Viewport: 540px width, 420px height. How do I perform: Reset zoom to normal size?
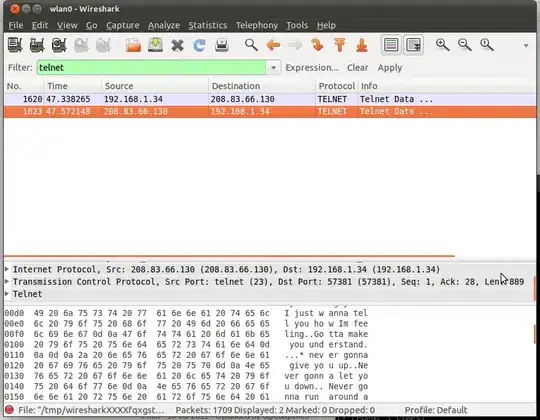tap(487, 45)
